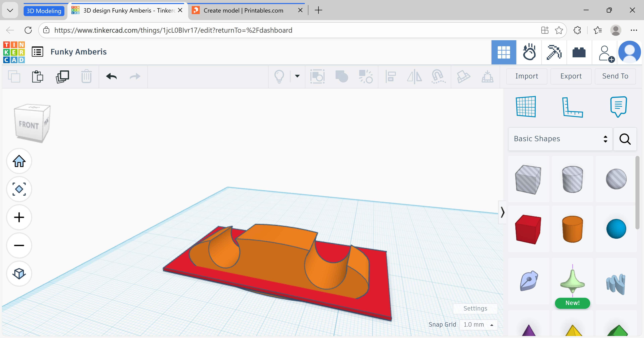This screenshot has height=338, width=644.
Task: Open the browser tab list dropdown chevron
Action: (x=10, y=10)
